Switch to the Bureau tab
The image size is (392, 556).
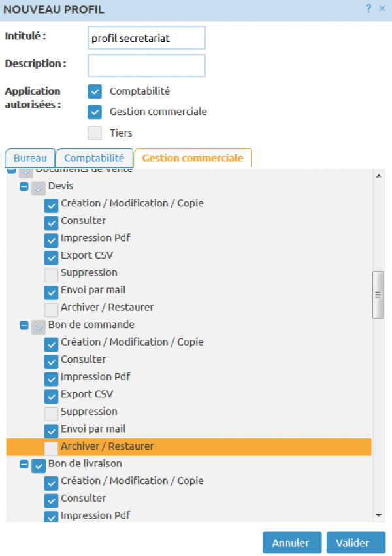[30, 158]
